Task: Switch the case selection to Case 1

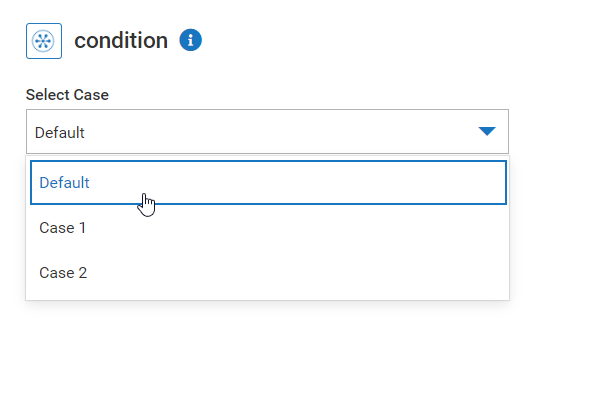Action: [268, 228]
